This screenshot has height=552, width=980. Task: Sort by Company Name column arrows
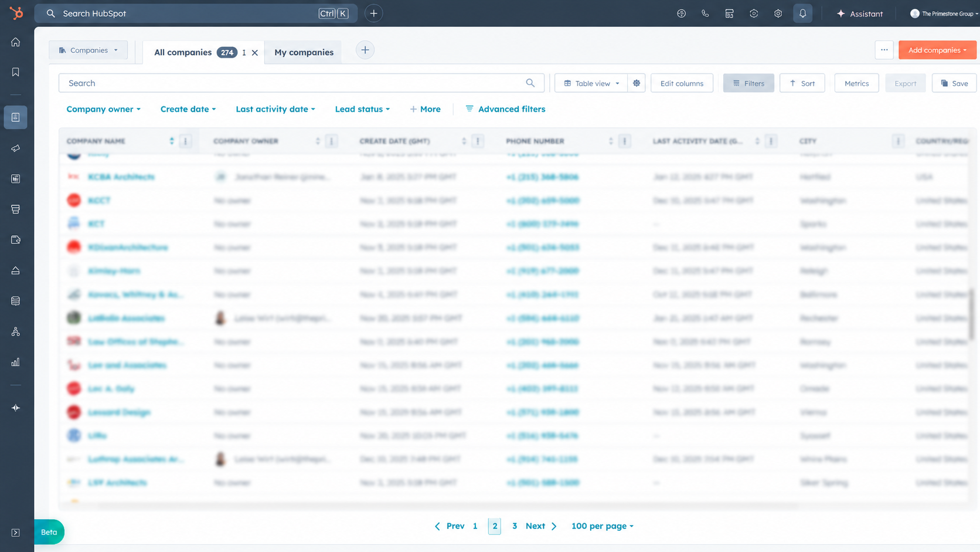tap(172, 141)
